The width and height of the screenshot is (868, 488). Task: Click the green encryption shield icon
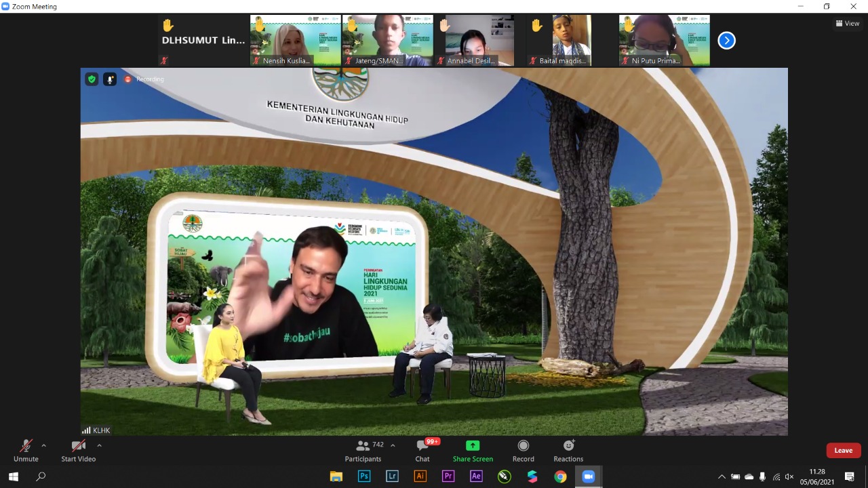92,79
